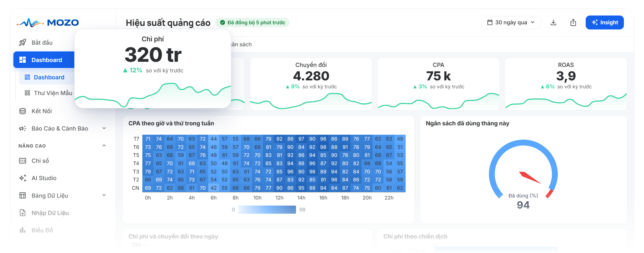Click the ROAS 3,9 card
This screenshot has width=644, height=253.
(x=566, y=84)
